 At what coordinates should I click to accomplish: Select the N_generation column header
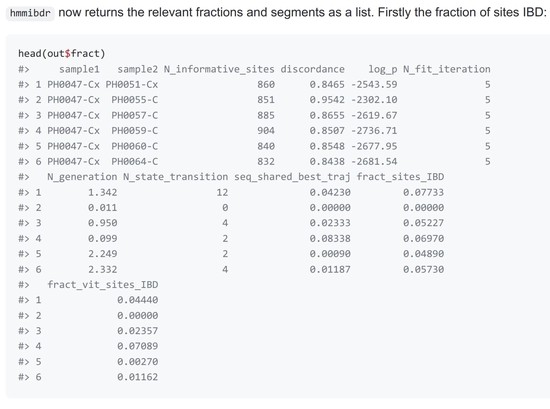[x=82, y=177]
